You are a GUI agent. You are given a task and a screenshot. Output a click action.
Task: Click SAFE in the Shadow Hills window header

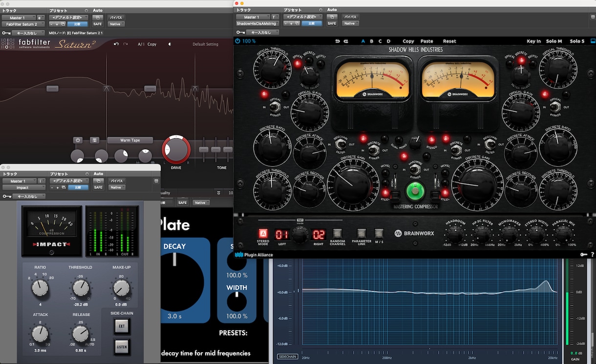332,23
